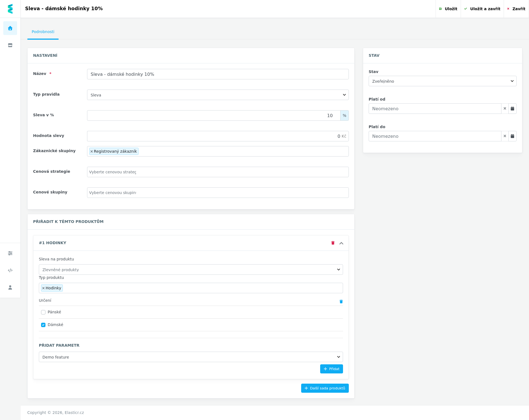This screenshot has width=529, height=420.
Task: Collapse the #1 Hodinky section
Action: pos(341,243)
